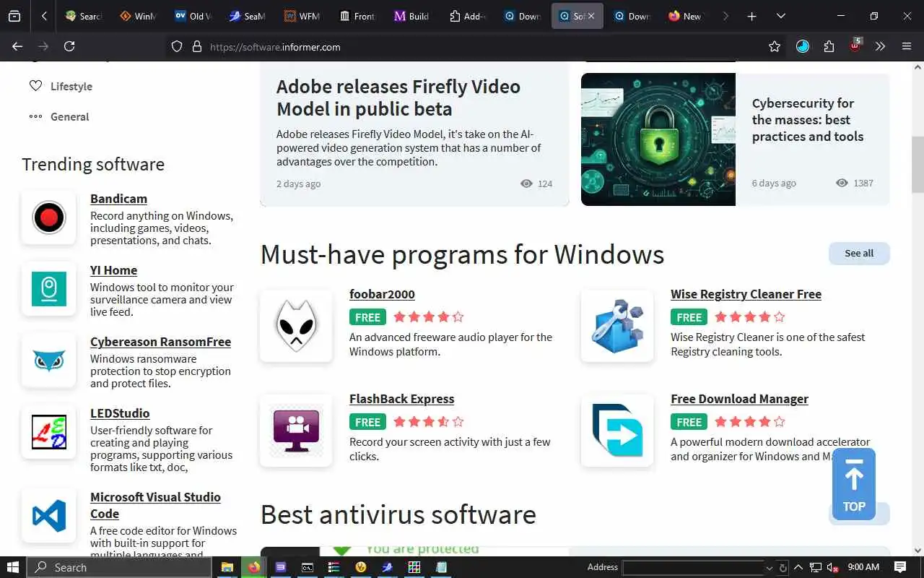Click the network tray icon
The width and height of the screenshot is (924, 578).
click(x=816, y=567)
